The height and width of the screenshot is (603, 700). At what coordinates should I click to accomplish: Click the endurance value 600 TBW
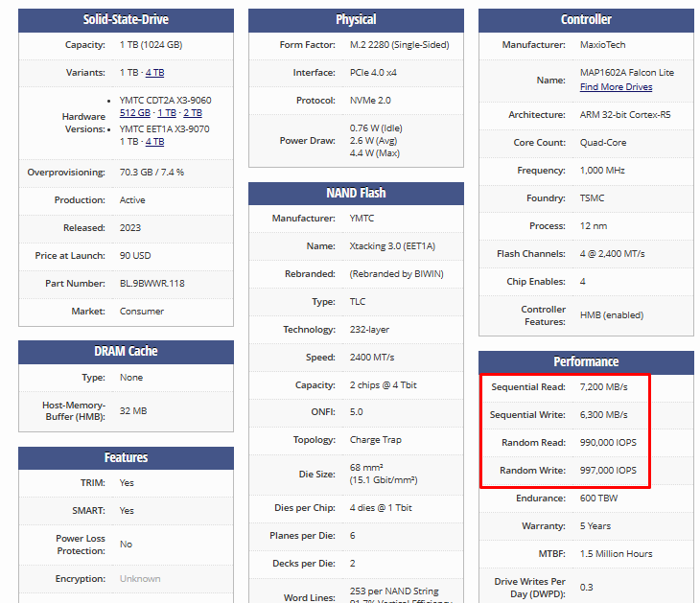click(598, 499)
